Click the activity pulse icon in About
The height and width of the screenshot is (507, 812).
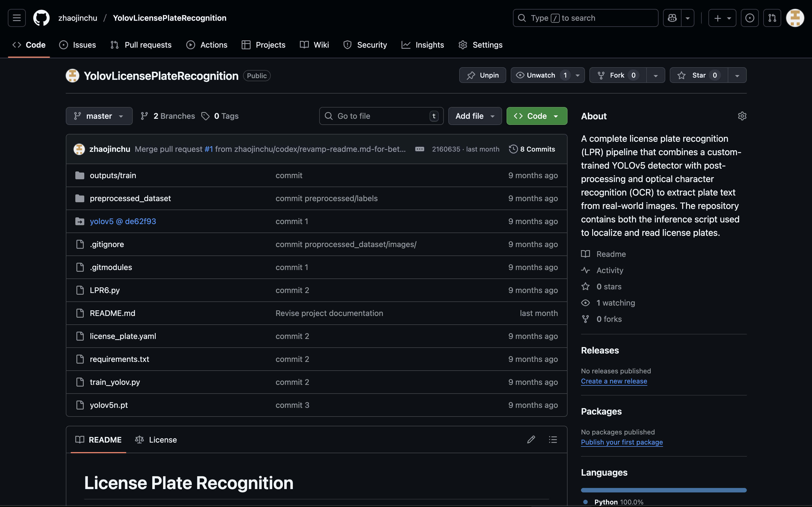click(x=585, y=270)
